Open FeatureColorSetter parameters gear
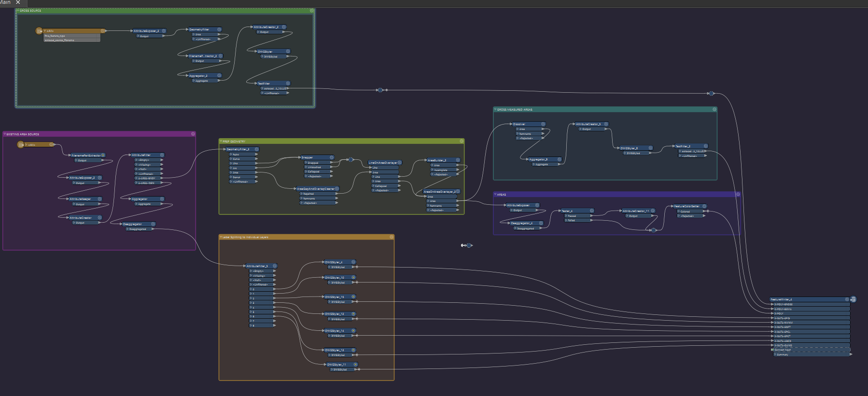This screenshot has width=868, height=396. coord(704,206)
